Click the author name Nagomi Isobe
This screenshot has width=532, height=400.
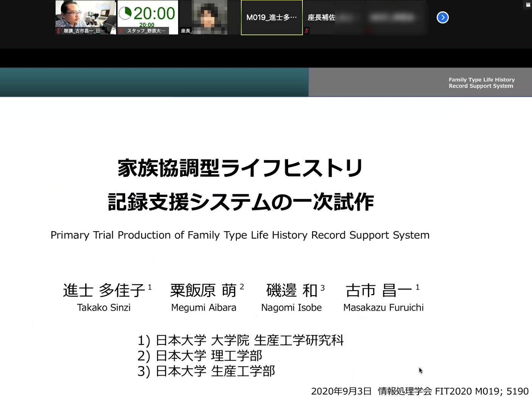[291, 308]
